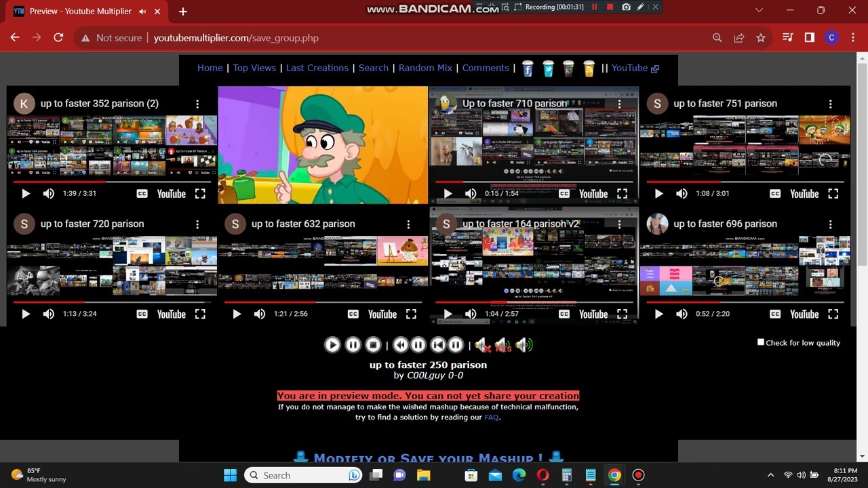Viewport: 868px width, 488px height.
Task: Fullscreen the 'up to faster 751 parison' video
Action: (833, 194)
